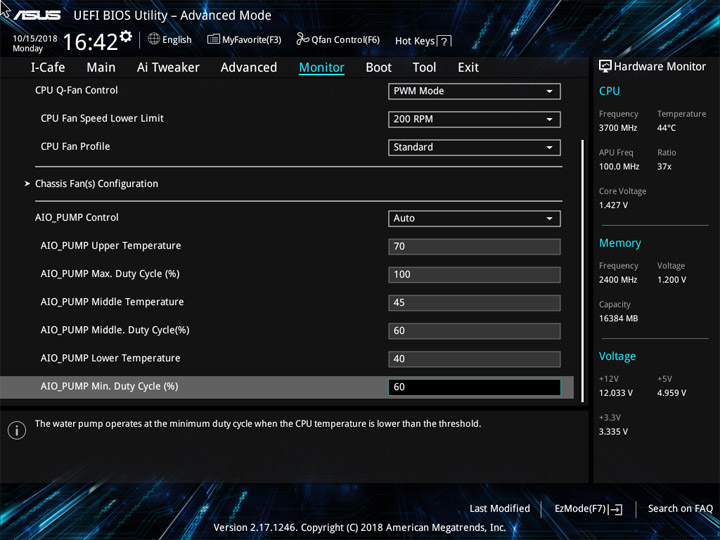This screenshot has height=540, width=720.
Task: Open the Exit tab
Action: 468,68
